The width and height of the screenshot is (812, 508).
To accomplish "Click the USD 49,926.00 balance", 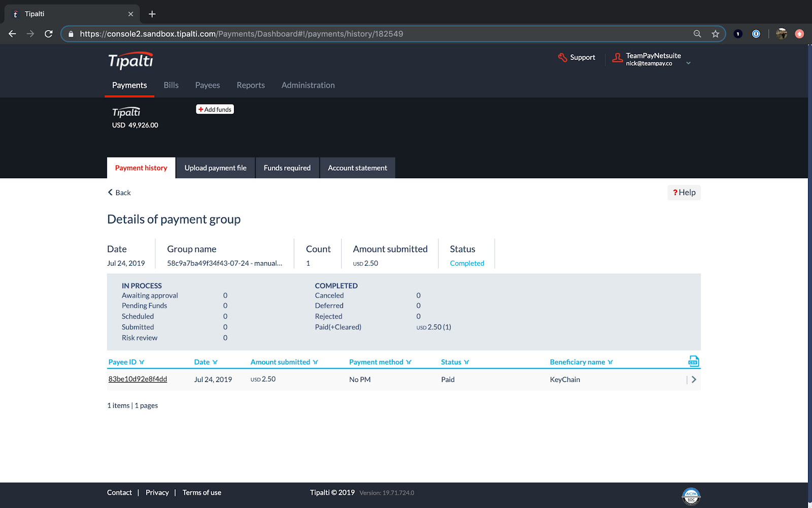I will pos(135,125).
